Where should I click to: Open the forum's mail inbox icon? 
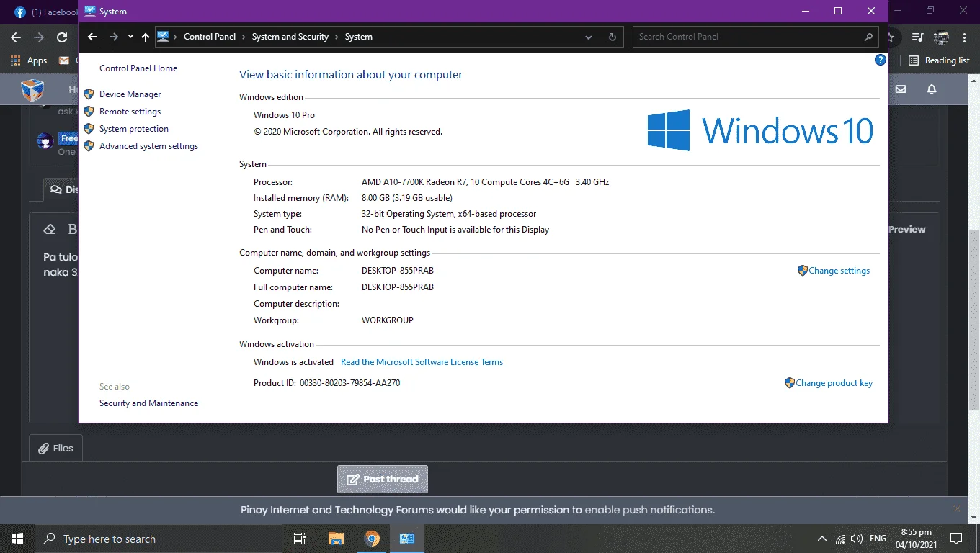tap(901, 89)
